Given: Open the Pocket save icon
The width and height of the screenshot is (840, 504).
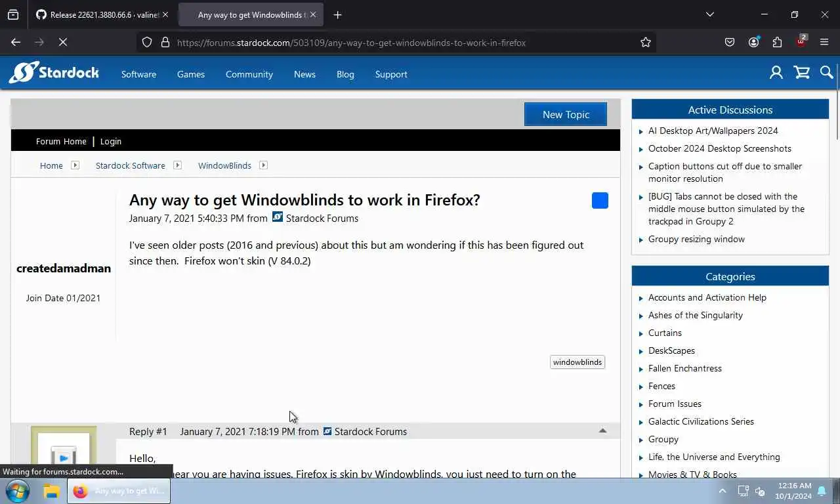Looking at the screenshot, I should point(730,42).
